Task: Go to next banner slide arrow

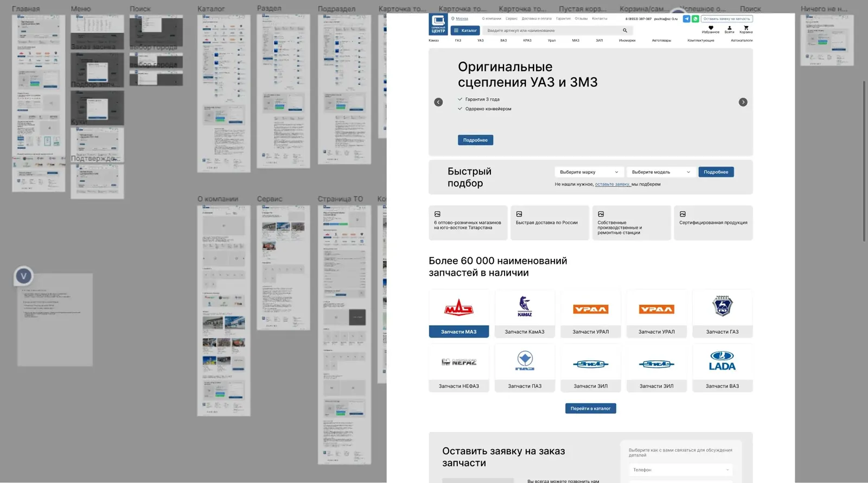Action: (743, 102)
